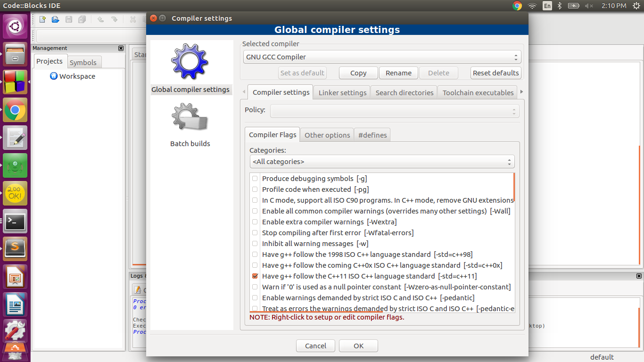Expand the All categories dropdown
Image resolution: width=644 pixels, height=362 pixels.
(x=382, y=162)
